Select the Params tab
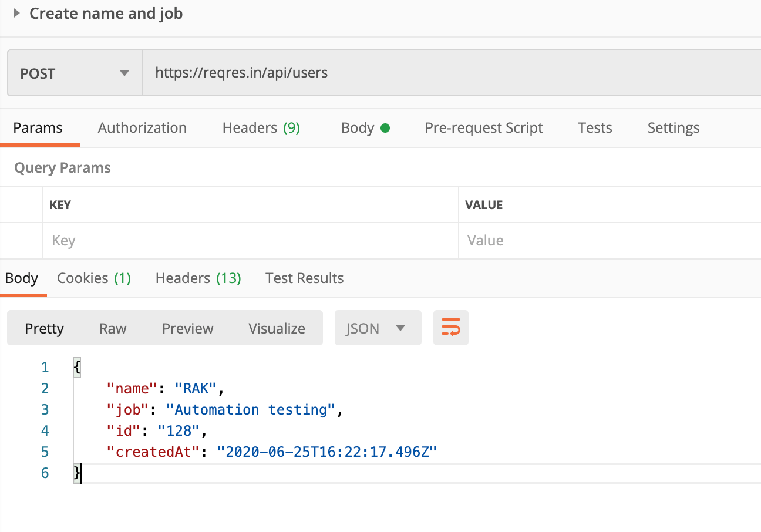 38,128
